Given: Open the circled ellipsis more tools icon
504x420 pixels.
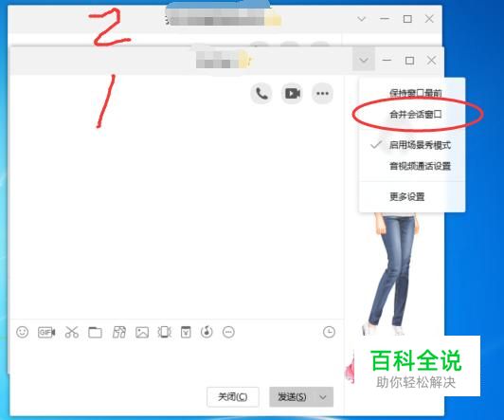Looking at the screenshot, I should tap(228, 332).
